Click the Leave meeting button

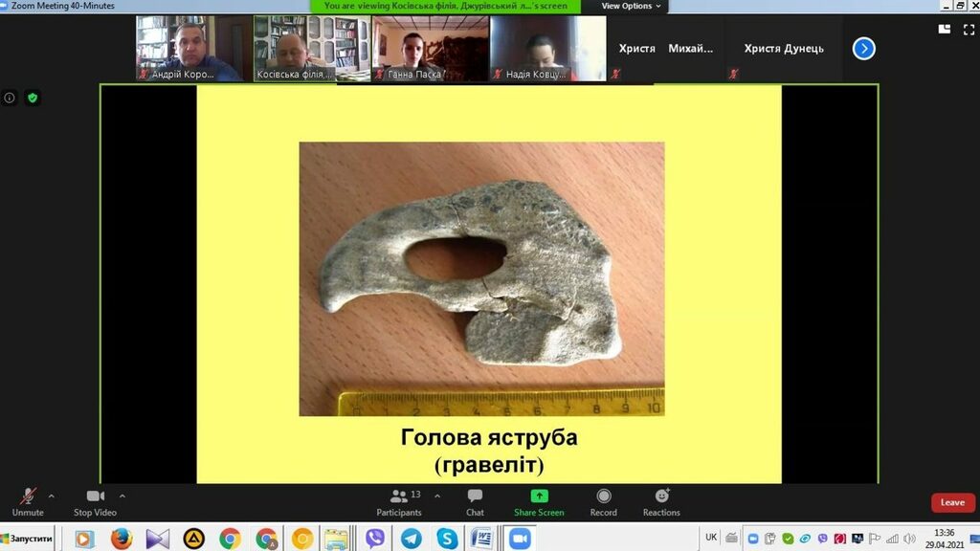[x=952, y=502]
